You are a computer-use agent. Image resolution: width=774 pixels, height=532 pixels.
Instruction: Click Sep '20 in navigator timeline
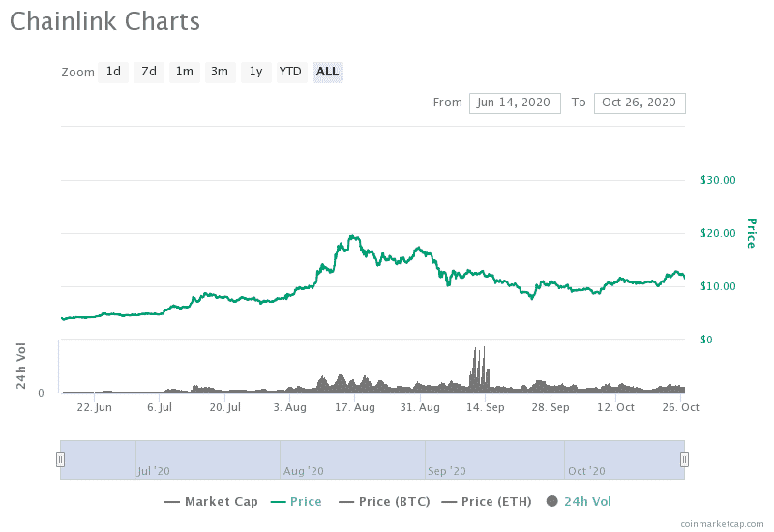[x=446, y=471]
